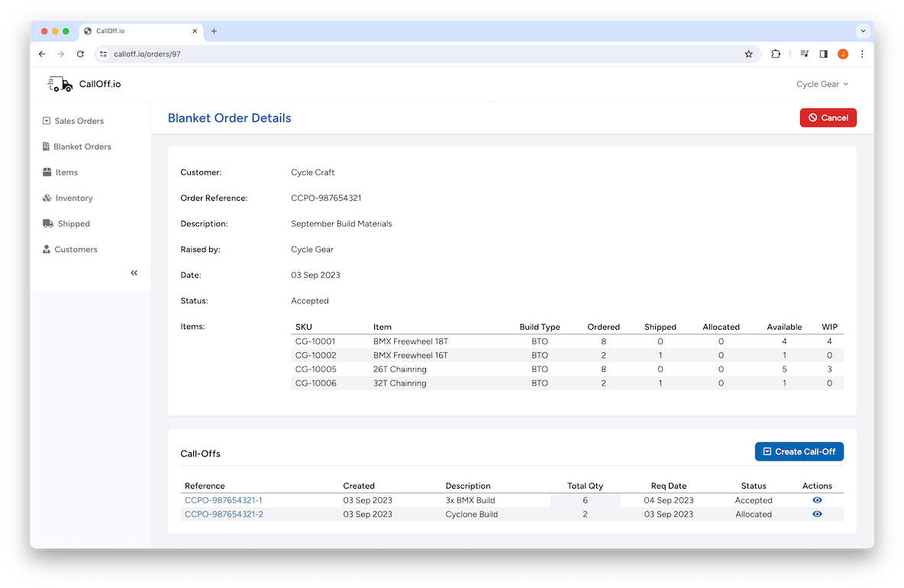Click the Build Type column header
Viewport: 904px width, 588px height.
[x=540, y=327]
